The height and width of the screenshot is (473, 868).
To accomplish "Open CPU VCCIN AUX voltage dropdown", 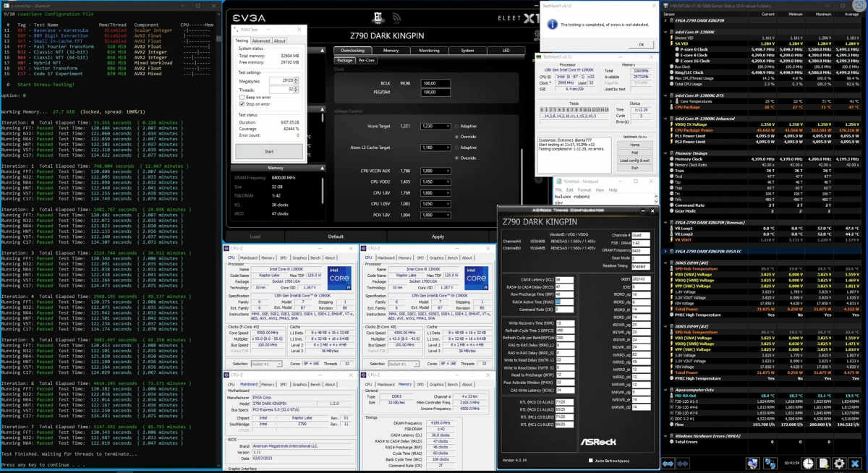I will 435,171.
